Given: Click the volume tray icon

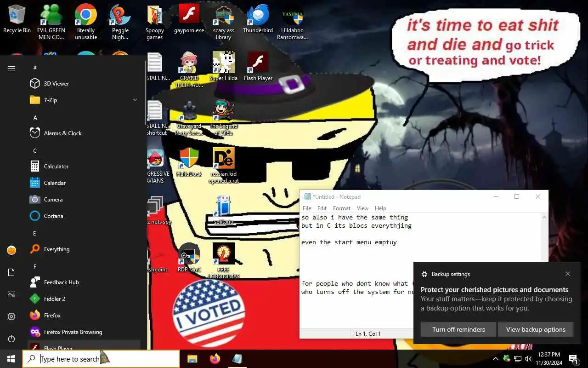Looking at the screenshot, I should [527, 359].
